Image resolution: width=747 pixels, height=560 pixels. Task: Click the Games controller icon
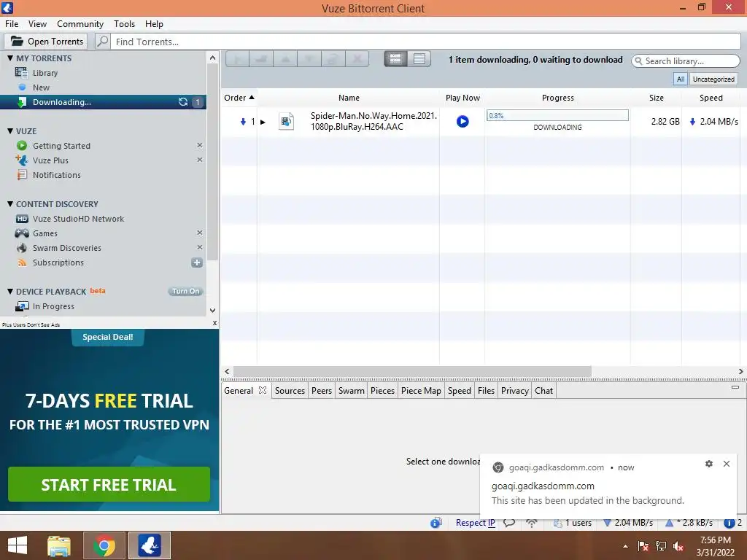(x=22, y=233)
